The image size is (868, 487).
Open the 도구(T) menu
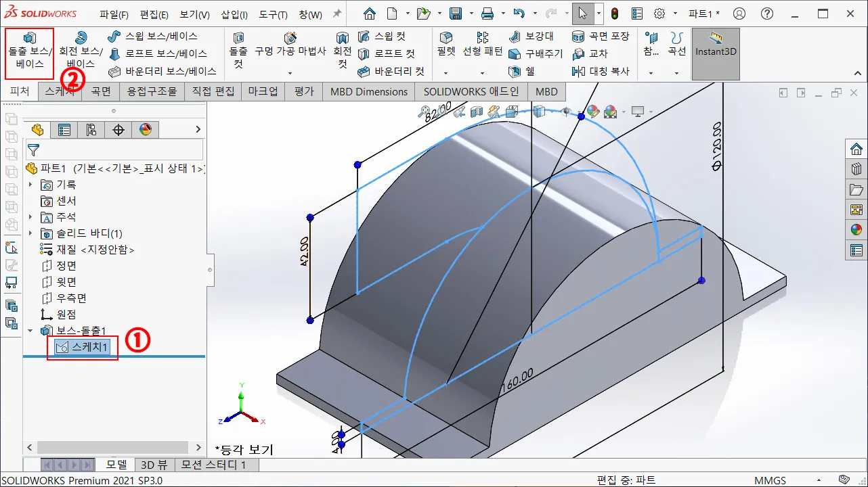[x=273, y=14]
